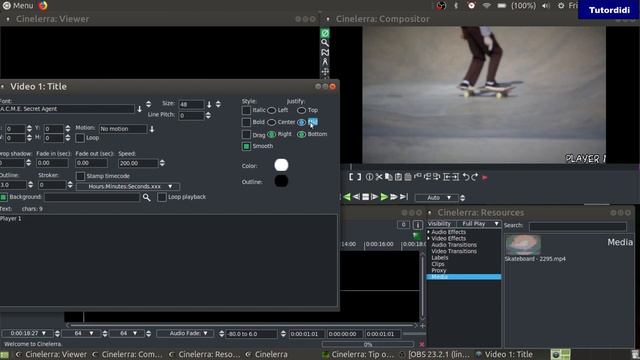Switch to Cinelerra: Viewer taskbar item
640x360 pixels.
pos(51,354)
